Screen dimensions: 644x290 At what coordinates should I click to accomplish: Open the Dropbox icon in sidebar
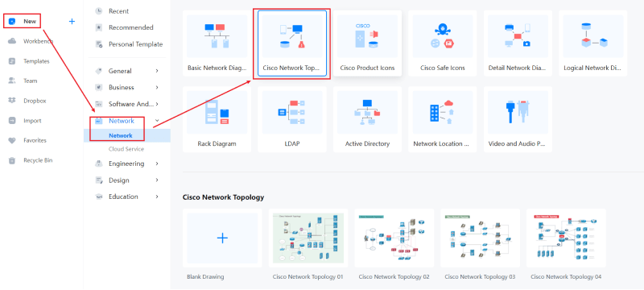pyautogui.click(x=12, y=101)
